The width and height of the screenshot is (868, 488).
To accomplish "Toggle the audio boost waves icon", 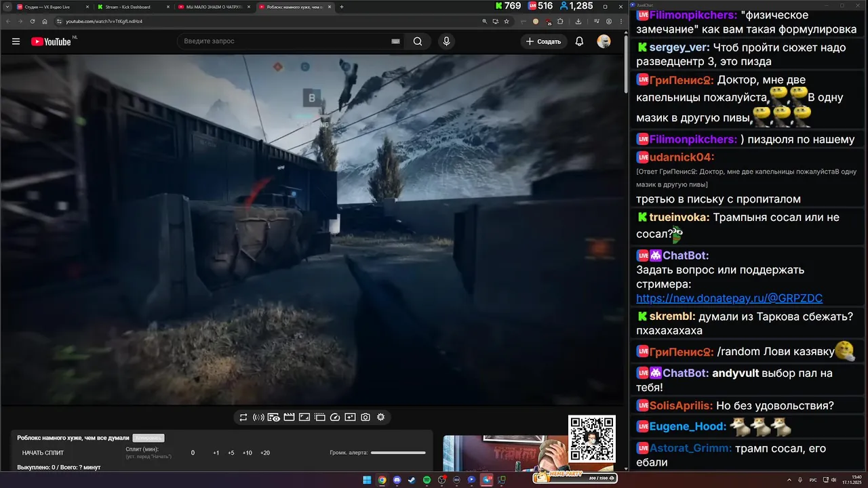I will (x=258, y=418).
